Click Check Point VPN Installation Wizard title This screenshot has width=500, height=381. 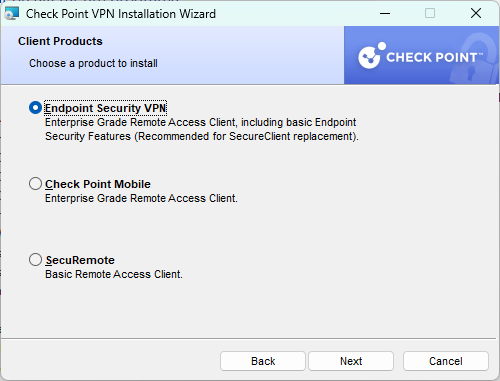point(121,14)
